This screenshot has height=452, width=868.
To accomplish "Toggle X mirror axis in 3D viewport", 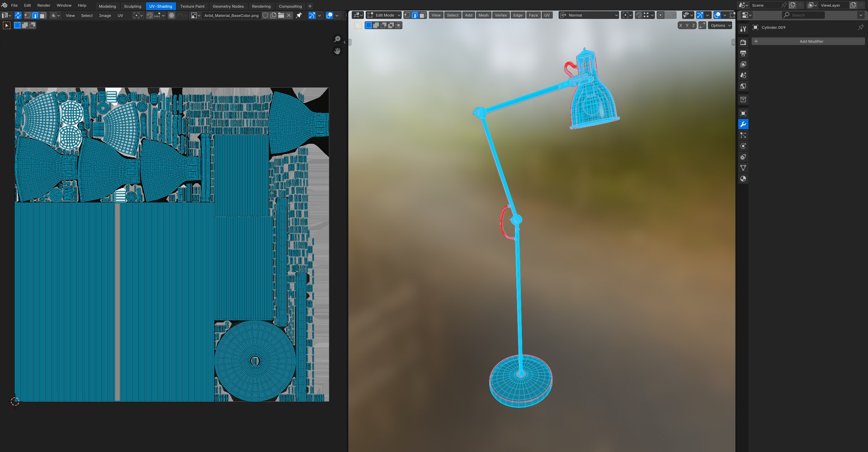I will tap(680, 25).
